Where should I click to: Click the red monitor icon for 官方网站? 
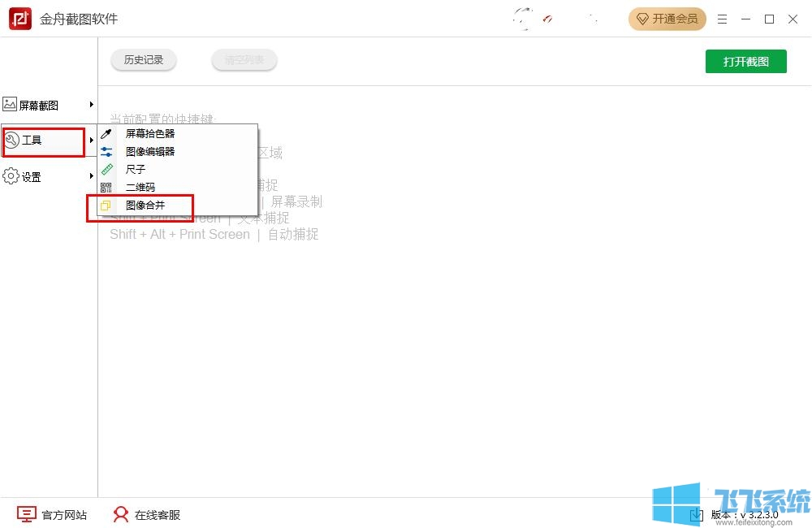click(x=27, y=515)
